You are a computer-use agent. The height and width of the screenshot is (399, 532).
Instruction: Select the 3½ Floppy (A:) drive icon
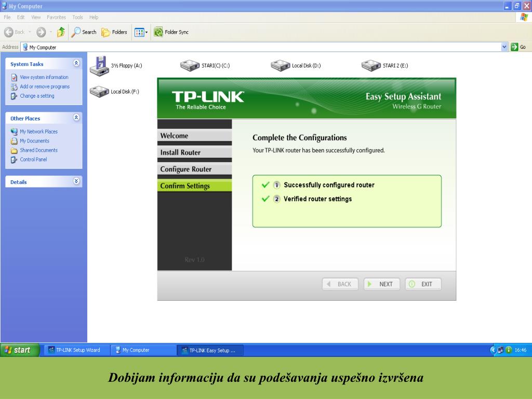pyautogui.click(x=99, y=66)
